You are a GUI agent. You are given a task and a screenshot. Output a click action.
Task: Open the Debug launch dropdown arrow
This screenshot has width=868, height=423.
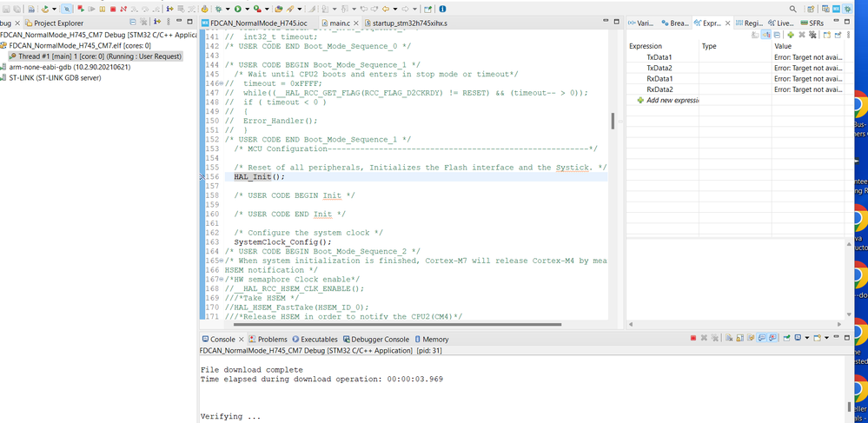coord(228,9)
